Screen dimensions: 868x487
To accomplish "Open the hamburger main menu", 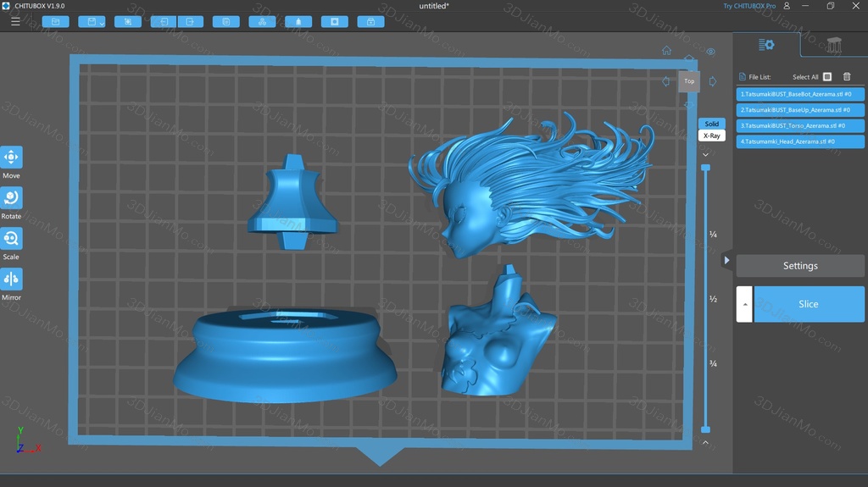I will 15,21.
